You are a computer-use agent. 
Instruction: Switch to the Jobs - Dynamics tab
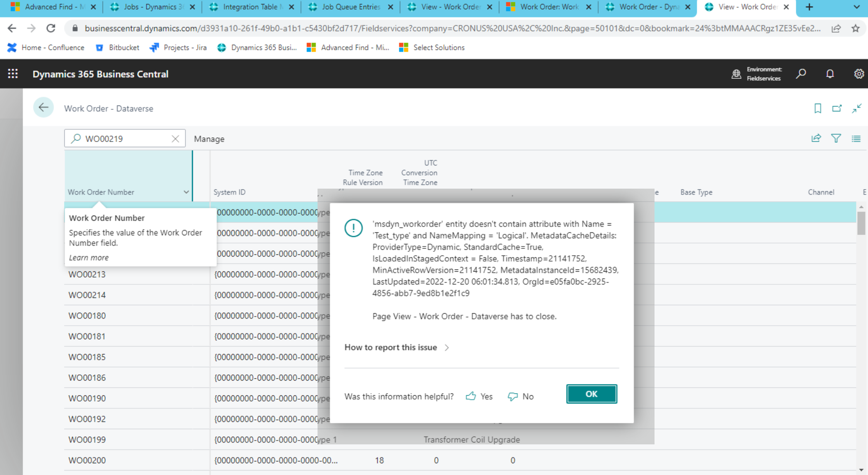(x=153, y=7)
